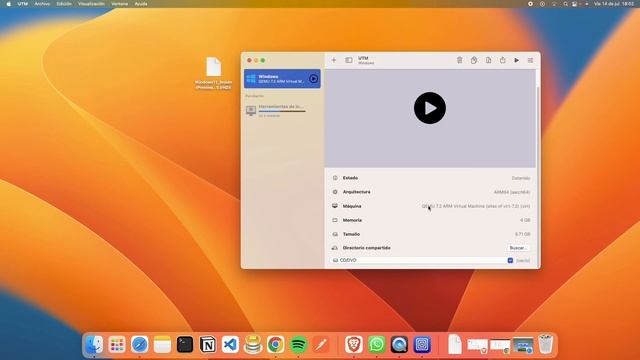
Task: Open Safari from the Dock
Action: click(x=140, y=345)
